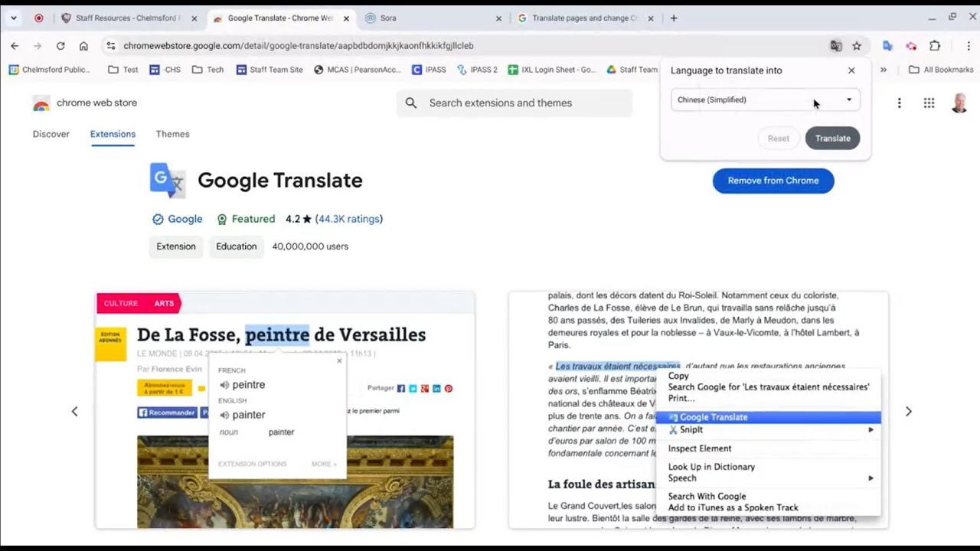Open the De La Fosse article screenshot

(285, 410)
